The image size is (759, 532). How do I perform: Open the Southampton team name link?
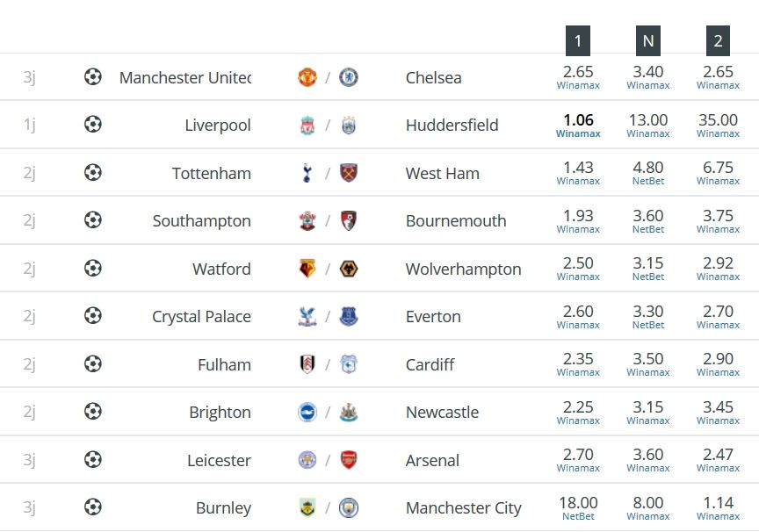[x=201, y=221]
